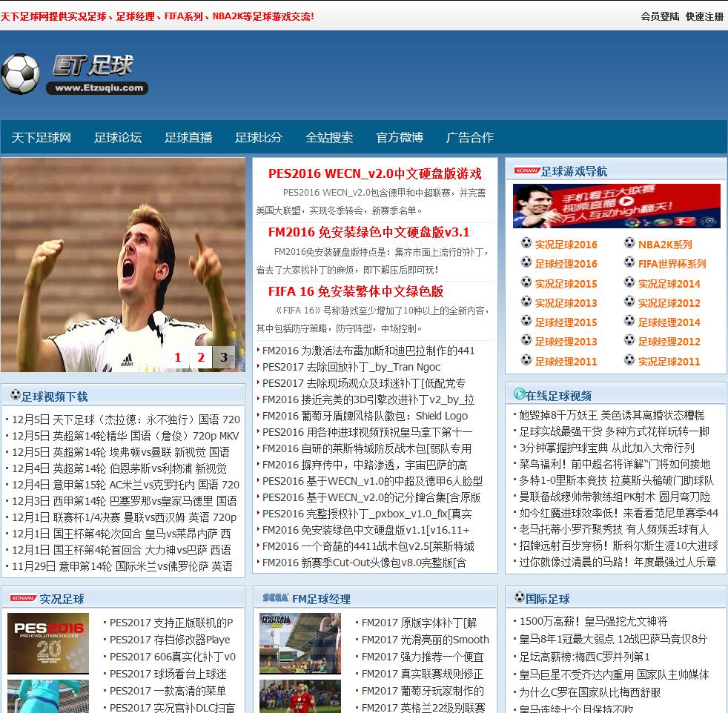The width and height of the screenshot is (728, 713).
Task: Click soccer ball icon beside FIFA世界杯系列
Action: coord(629,262)
